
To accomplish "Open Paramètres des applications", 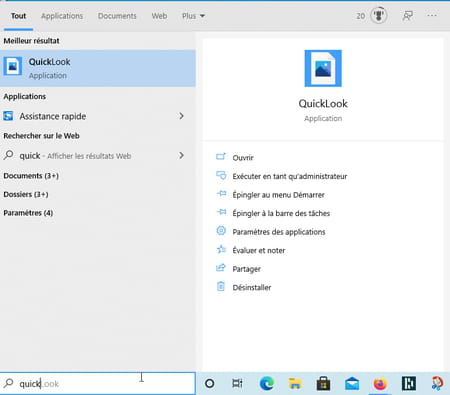I will click(x=279, y=232).
